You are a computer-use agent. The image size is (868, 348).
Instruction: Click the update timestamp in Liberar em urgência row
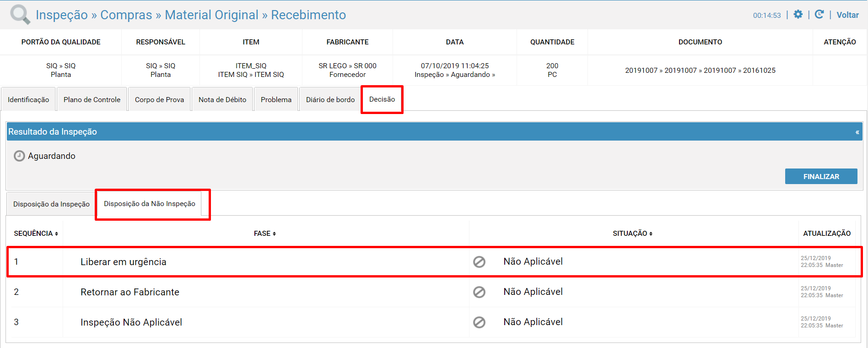[x=822, y=261]
